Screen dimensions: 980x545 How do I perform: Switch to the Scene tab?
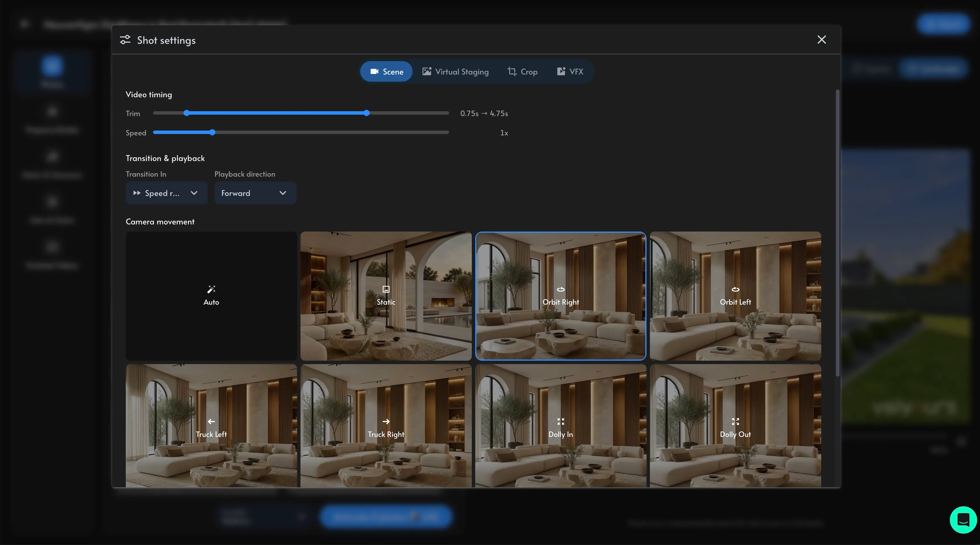click(386, 71)
